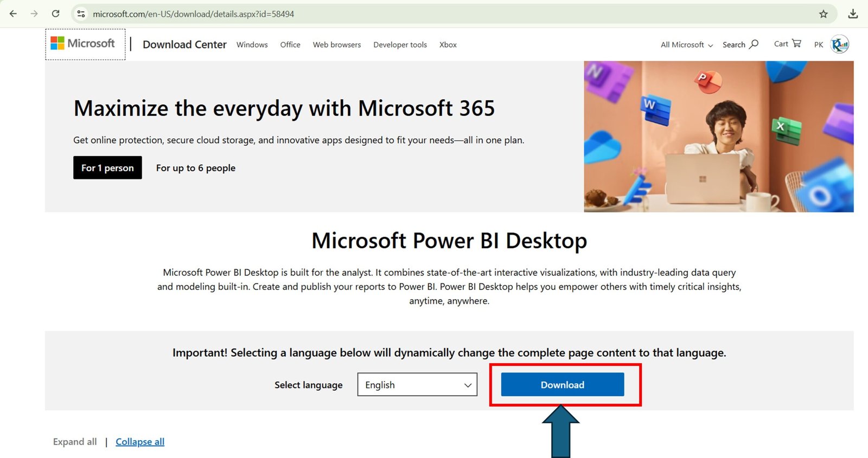
Task: Open site information icon in address bar
Action: [x=81, y=14]
